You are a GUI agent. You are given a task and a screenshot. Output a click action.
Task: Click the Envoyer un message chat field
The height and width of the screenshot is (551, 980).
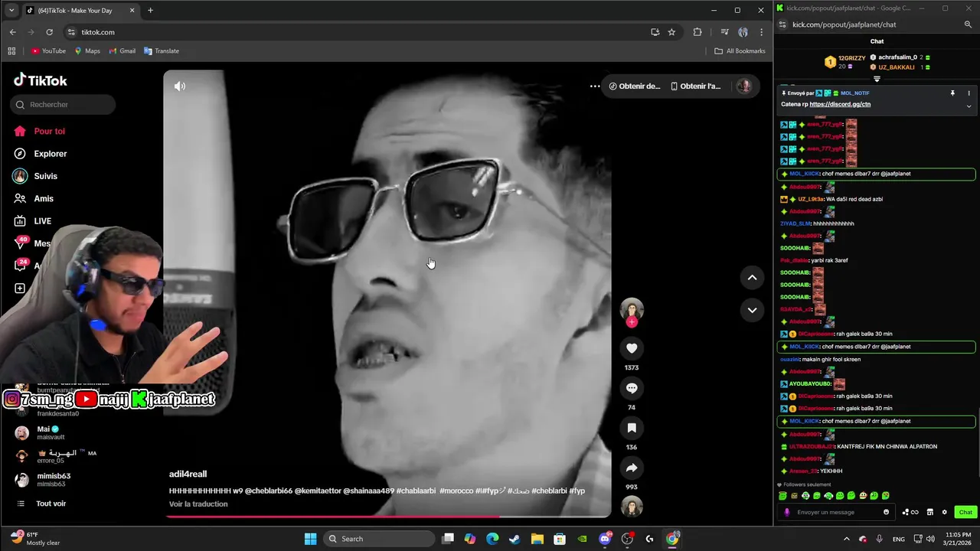pos(837,512)
